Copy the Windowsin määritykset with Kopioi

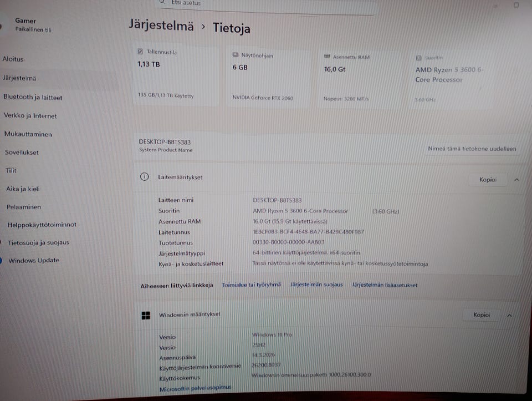tap(482, 315)
